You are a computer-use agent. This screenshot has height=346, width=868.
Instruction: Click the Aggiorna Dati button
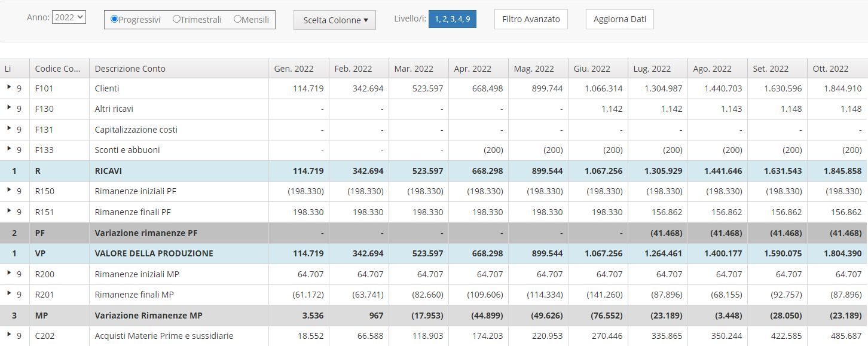point(619,19)
